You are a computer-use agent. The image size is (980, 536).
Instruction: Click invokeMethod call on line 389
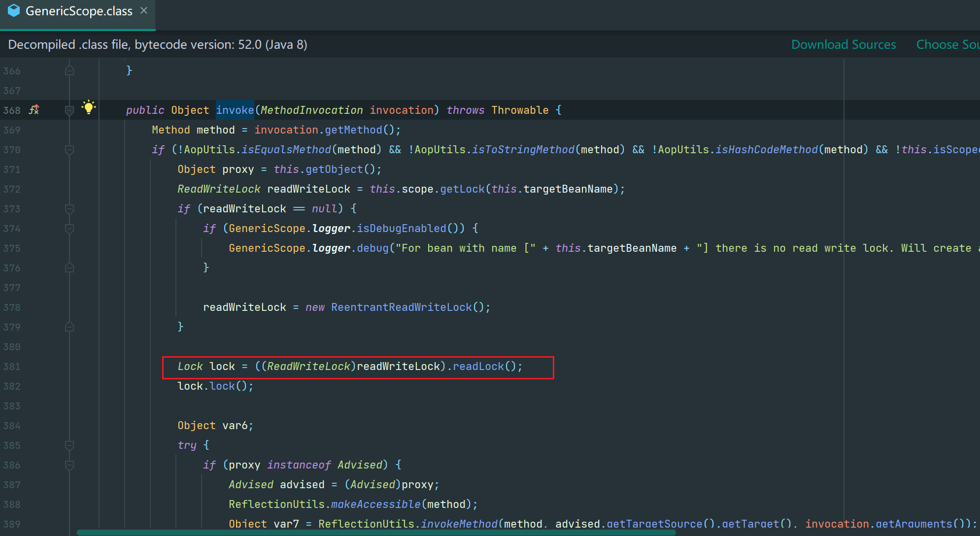pyautogui.click(x=459, y=524)
